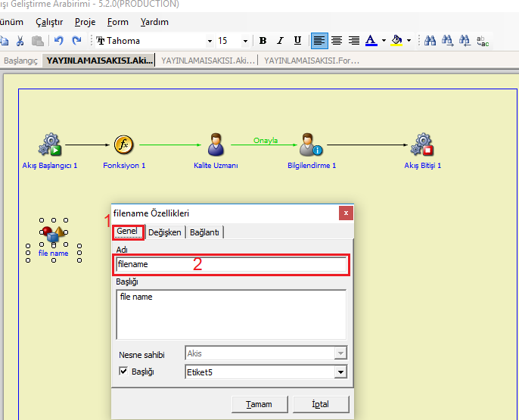This screenshot has width=519, height=420.
Task: Click the file name object icon
Action: (x=53, y=235)
